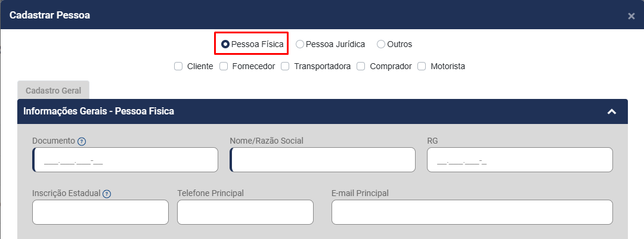Click the RG input field
This screenshot has height=239, width=644.
tap(520, 160)
